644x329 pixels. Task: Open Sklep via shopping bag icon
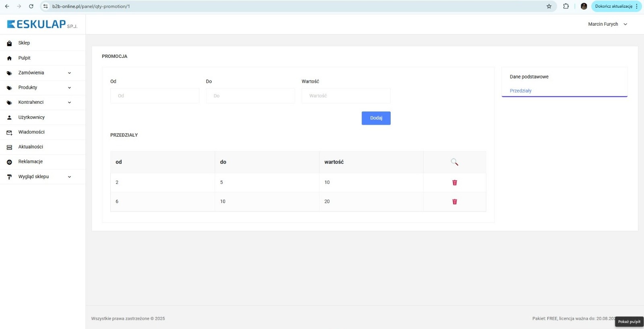tap(9, 43)
